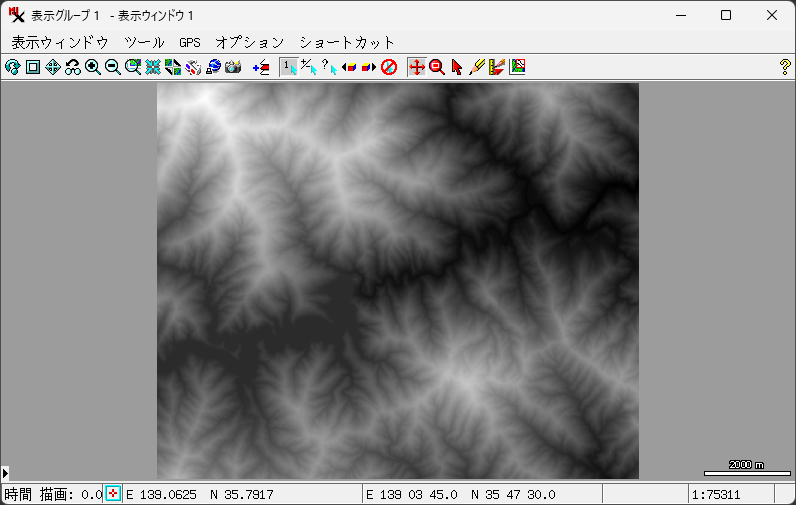This screenshot has width=796, height=505.
Task: Select the red arrow select tool
Action: click(457, 67)
